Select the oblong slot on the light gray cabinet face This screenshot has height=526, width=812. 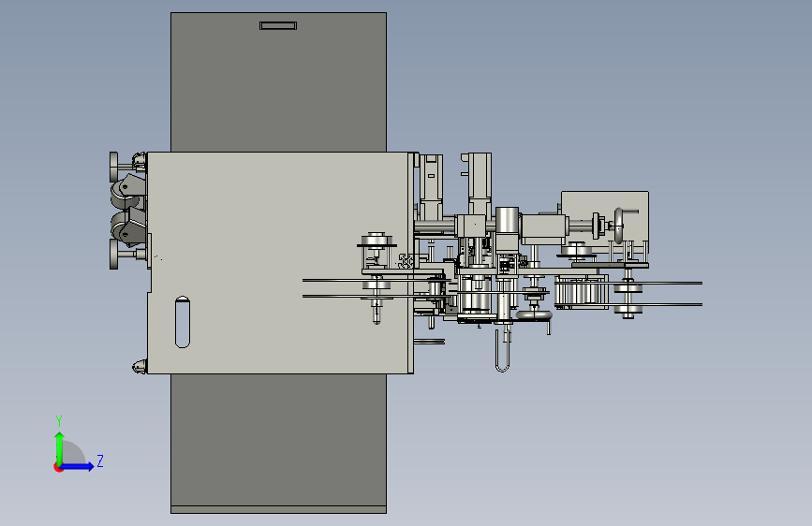click(183, 322)
